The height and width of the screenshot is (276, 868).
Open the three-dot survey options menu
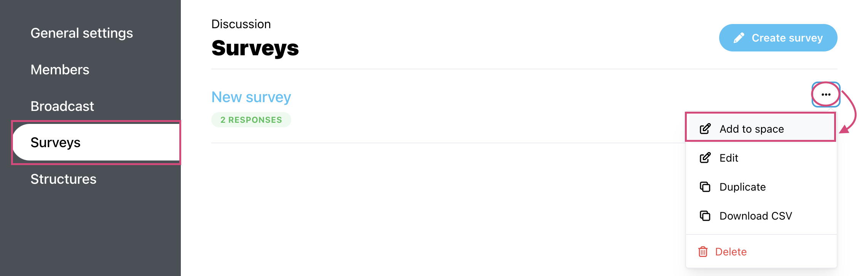826,95
